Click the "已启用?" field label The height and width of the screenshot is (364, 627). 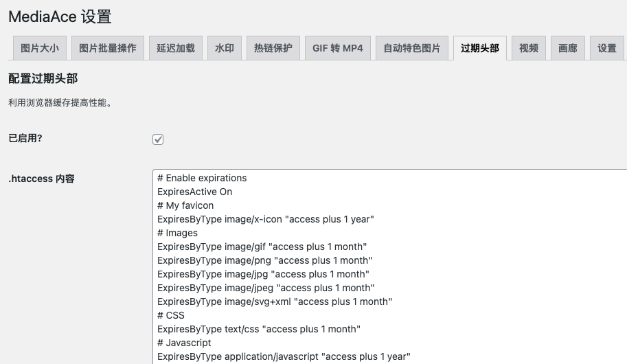(25, 139)
